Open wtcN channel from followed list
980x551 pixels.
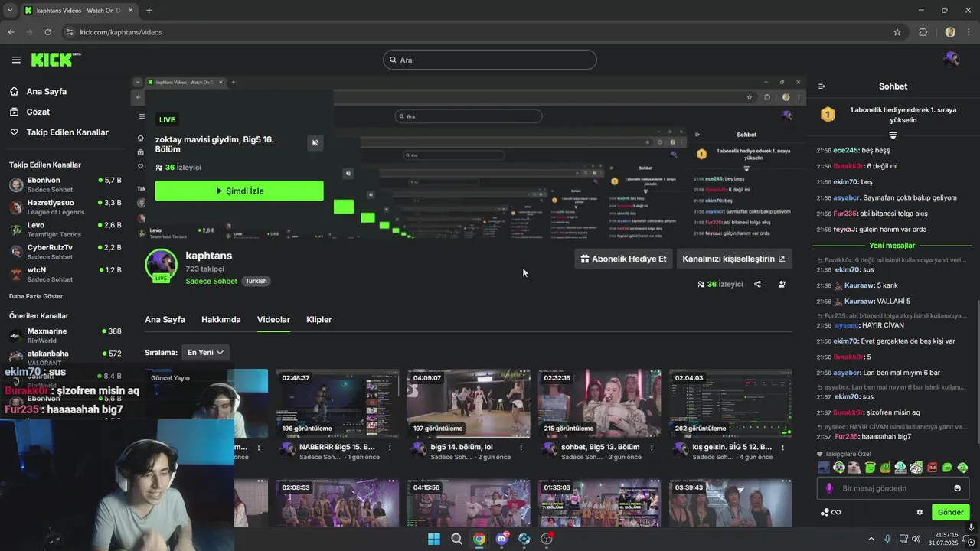[65, 274]
